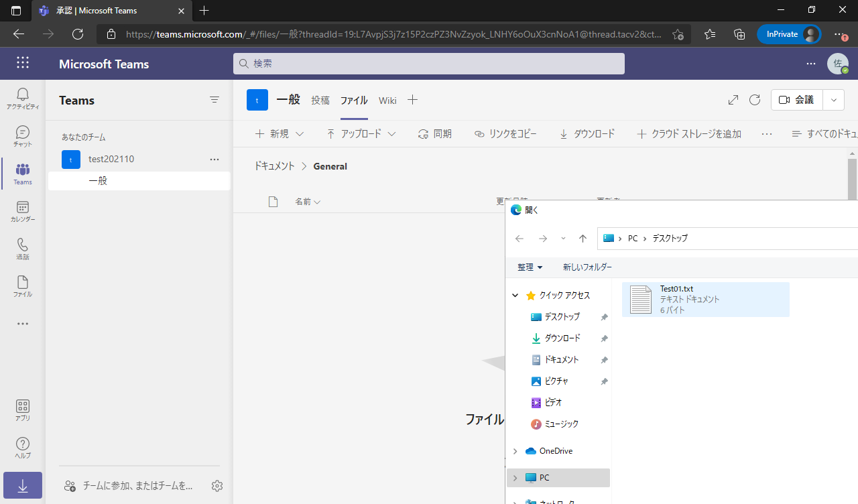
Task: Click the browser address bar
Action: (x=393, y=34)
